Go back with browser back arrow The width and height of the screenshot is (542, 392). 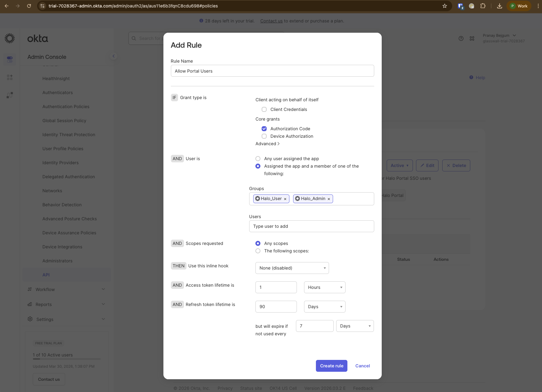click(7, 6)
